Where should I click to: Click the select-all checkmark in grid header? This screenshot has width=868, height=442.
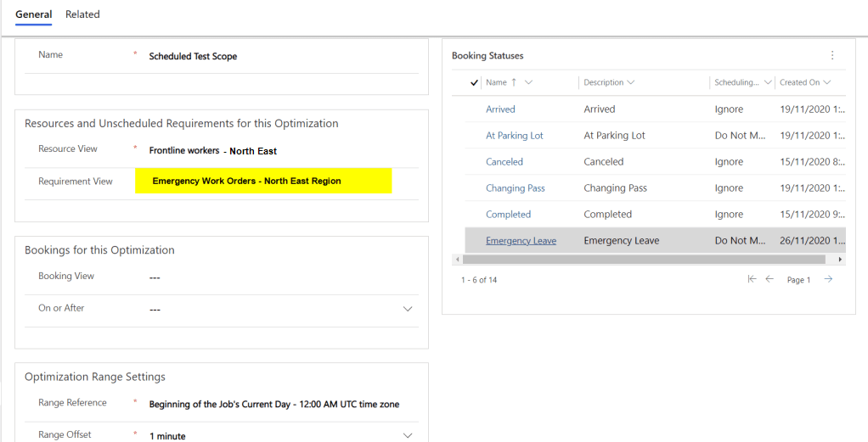(x=474, y=82)
